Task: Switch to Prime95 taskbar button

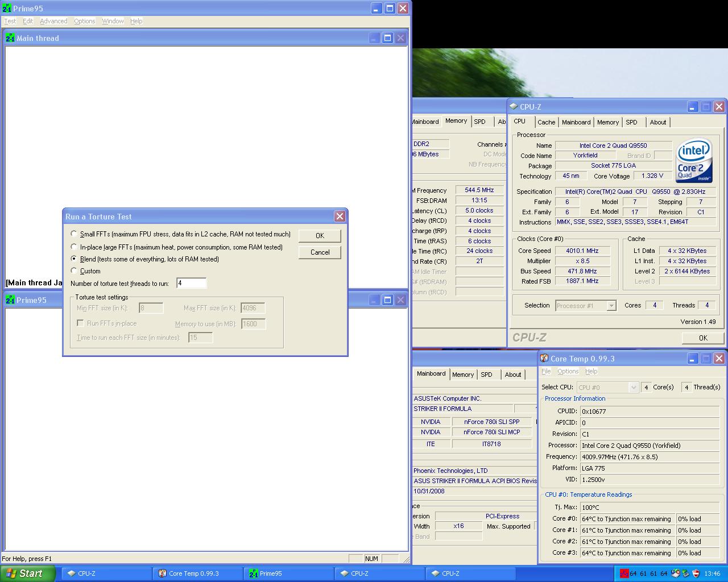Action: click(x=288, y=573)
